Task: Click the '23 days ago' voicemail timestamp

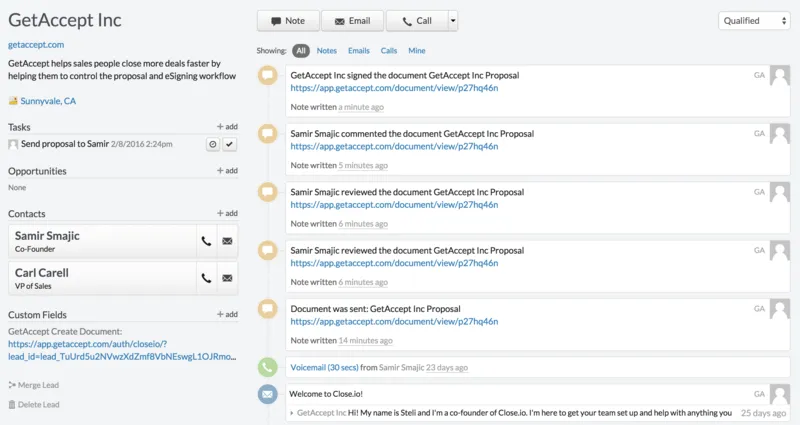Action: (x=447, y=367)
